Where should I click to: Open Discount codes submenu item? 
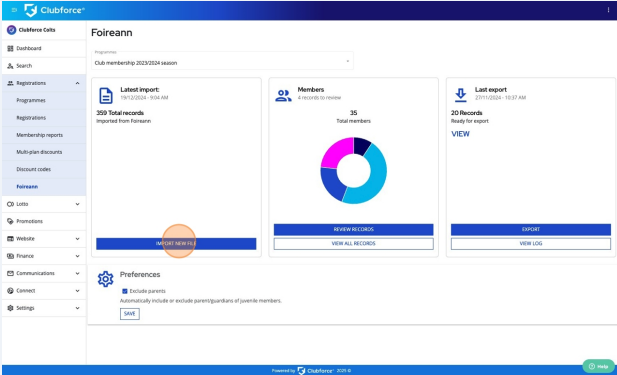click(x=44, y=169)
